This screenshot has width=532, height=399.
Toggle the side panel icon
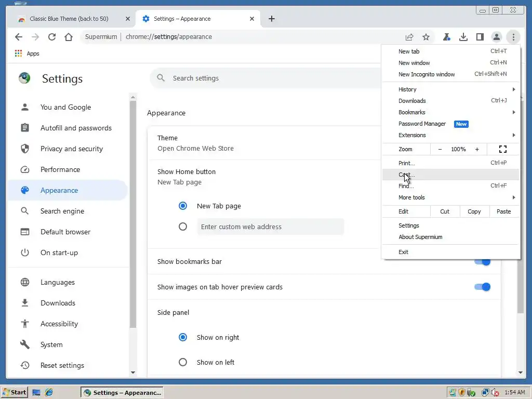pyautogui.click(x=480, y=37)
